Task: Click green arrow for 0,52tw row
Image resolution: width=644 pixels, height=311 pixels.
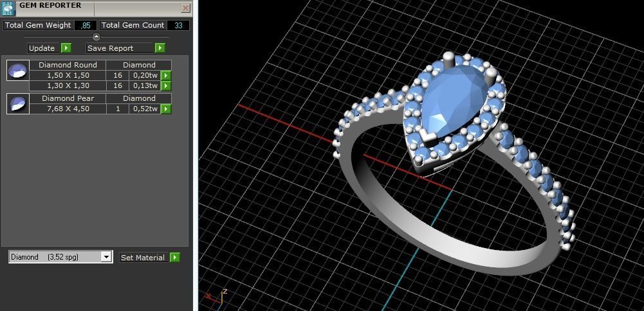Action: [166, 109]
